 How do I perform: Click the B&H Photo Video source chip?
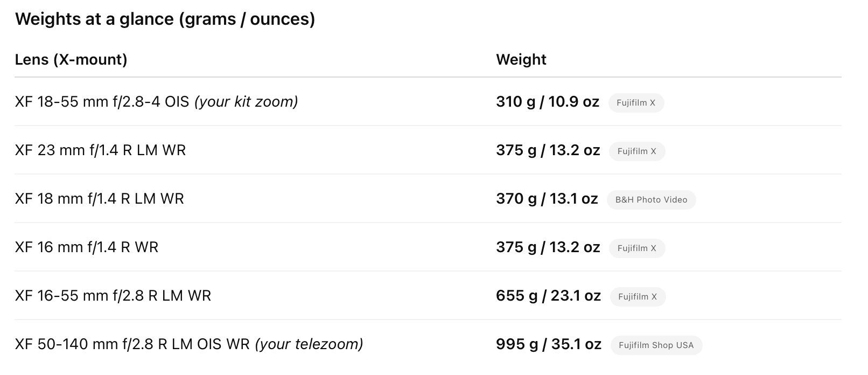(x=650, y=200)
